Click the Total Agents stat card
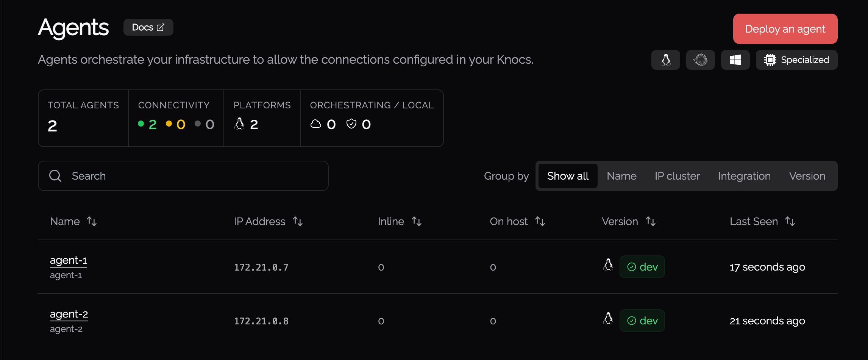This screenshot has height=360, width=868. [83, 118]
